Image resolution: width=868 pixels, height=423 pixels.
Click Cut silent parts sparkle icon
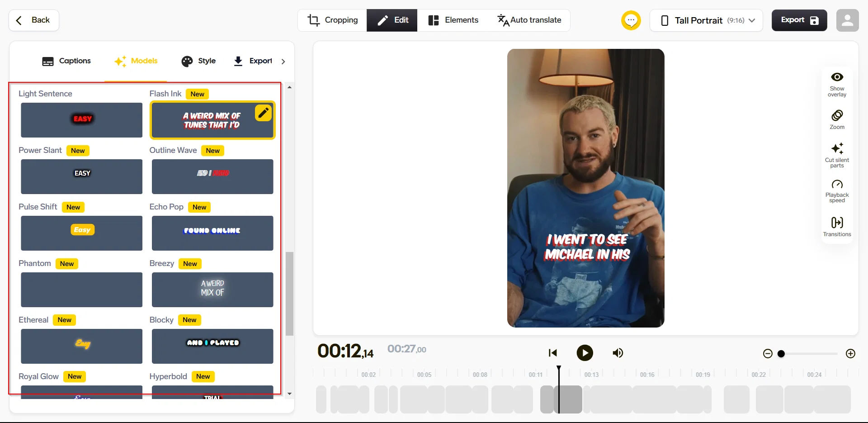coord(837,148)
